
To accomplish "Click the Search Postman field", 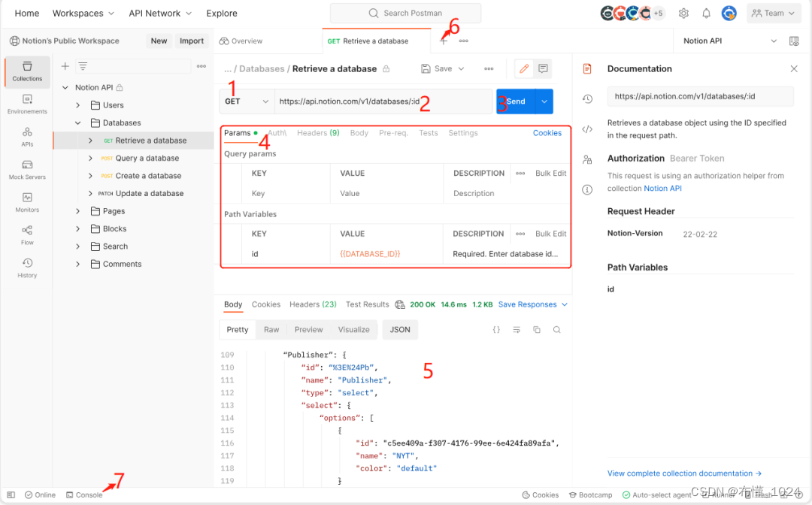I will pyautogui.click(x=405, y=13).
